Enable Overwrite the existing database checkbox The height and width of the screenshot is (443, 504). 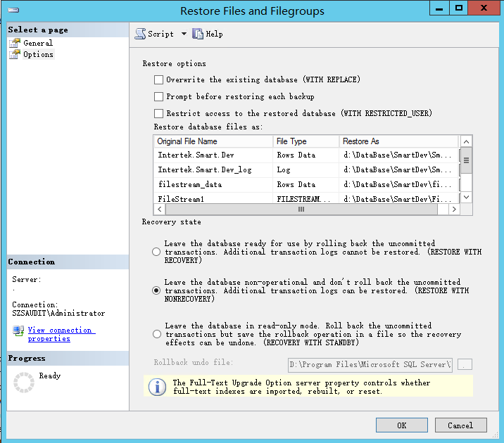[x=158, y=80]
